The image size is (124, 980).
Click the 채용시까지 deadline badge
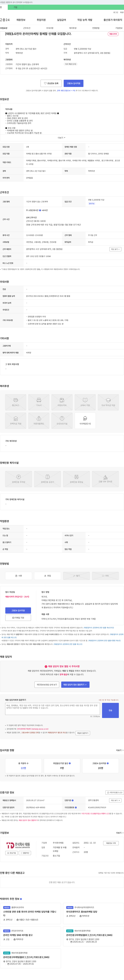(x=113, y=34)
